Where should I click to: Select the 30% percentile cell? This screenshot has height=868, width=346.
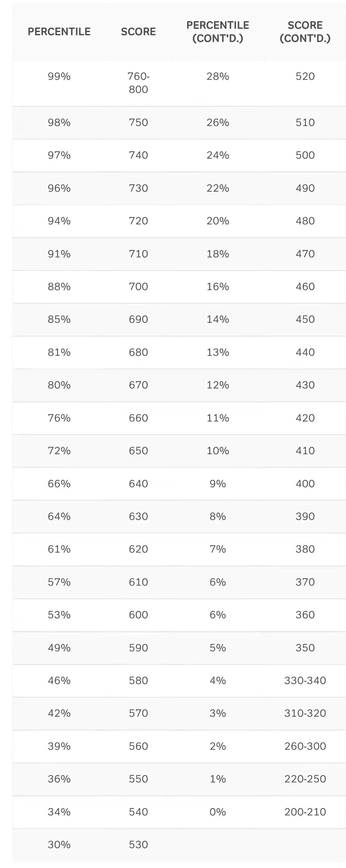click(x=59, y=844)
